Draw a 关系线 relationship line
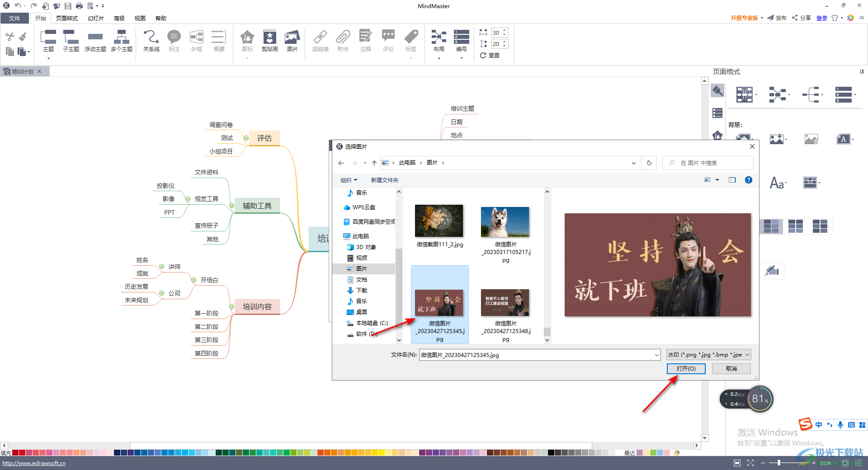 pyautogui.click(x=151, y=42)
